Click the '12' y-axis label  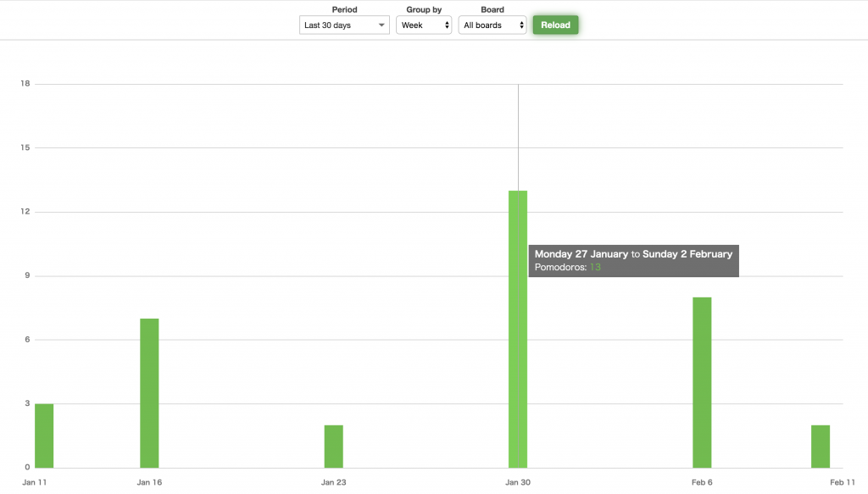(25, 211)
